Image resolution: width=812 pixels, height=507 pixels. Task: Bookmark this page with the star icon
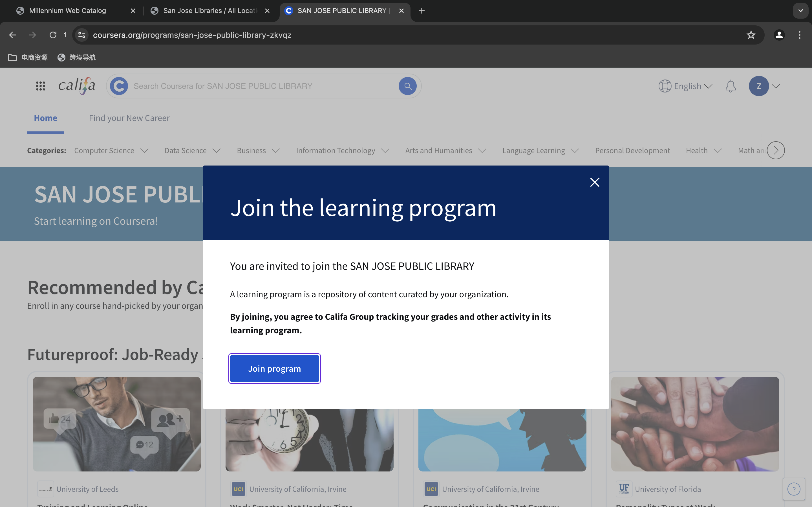click(x=751, y=35)
